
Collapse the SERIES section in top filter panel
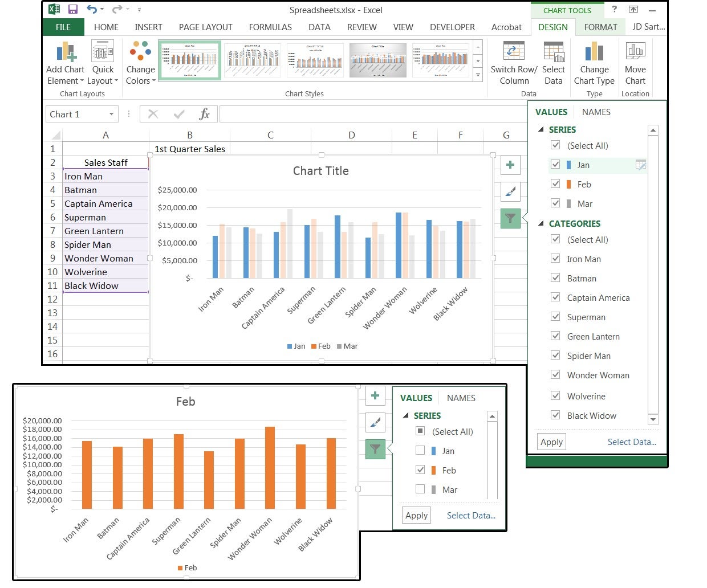pyautogui.click(x=541, y=129)
